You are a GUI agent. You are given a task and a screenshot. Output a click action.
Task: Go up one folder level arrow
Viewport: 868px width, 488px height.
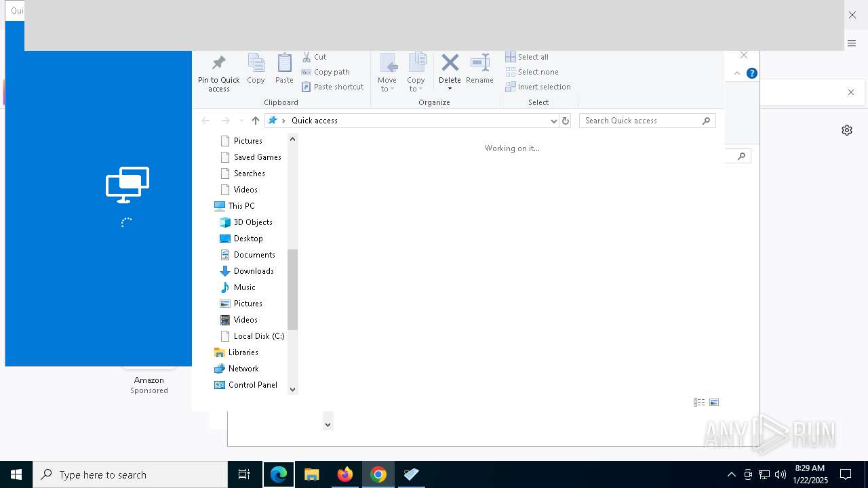pyautogui.click(x=255, y=121)
